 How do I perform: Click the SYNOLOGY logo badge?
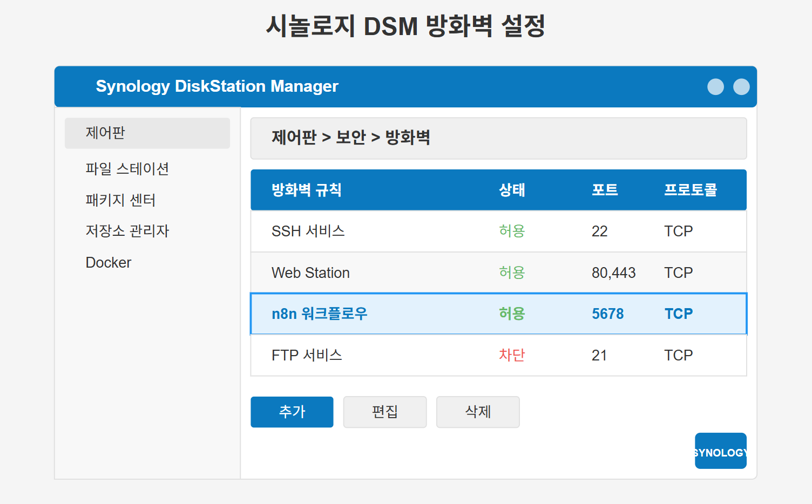(721, 451)
